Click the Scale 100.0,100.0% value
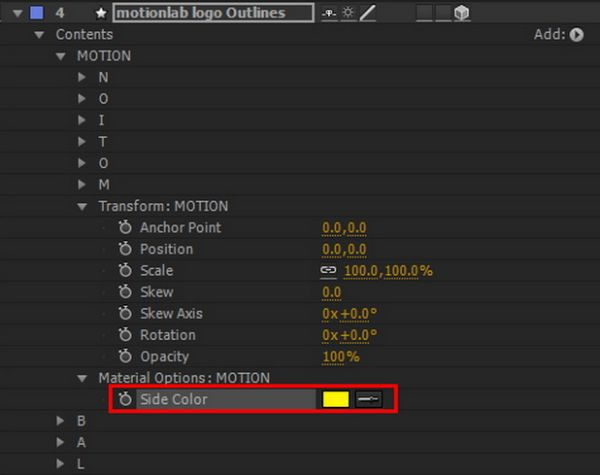The width and height of the screenshot is (600, 475). (x=388, y=271)
